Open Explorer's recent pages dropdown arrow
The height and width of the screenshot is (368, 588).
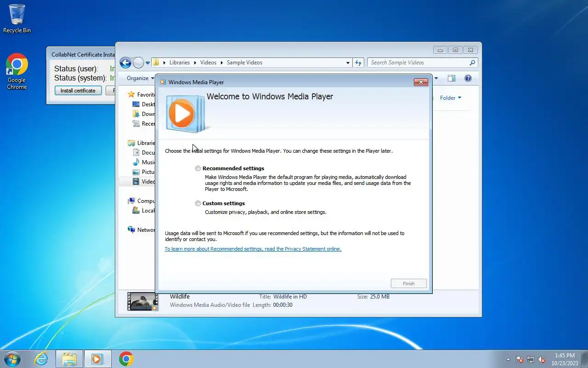[148, 63]
